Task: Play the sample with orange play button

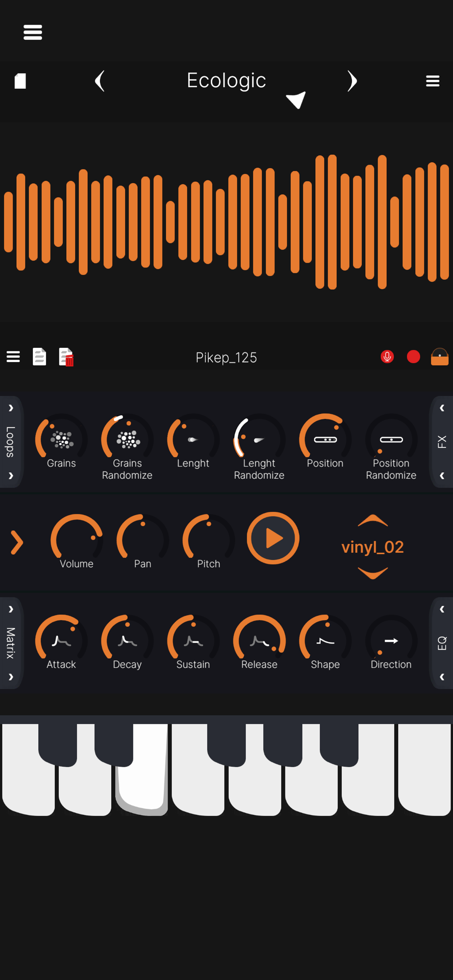Action: pos(273,538)
